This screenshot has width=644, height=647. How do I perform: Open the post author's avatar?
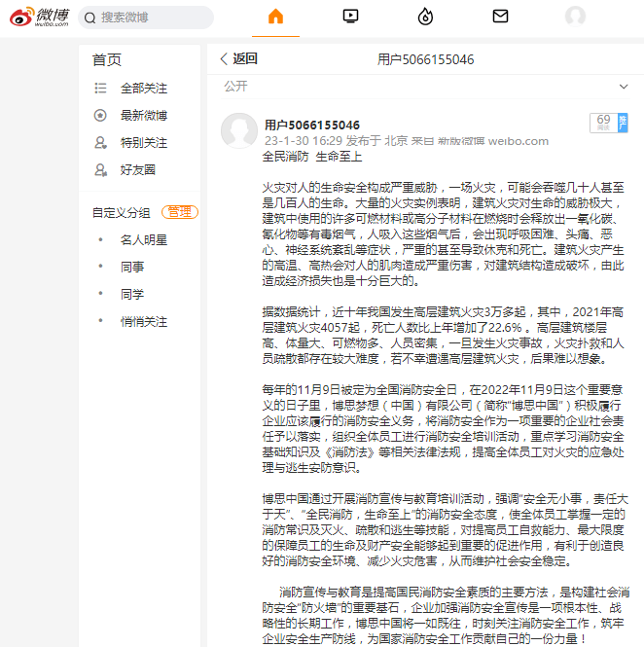[x=239, y=130]
